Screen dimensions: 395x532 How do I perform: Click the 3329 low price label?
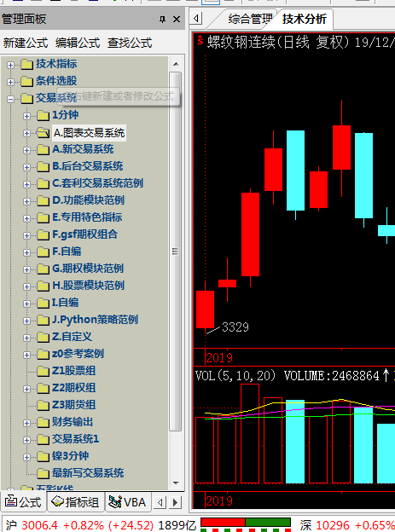coord(235,327)
